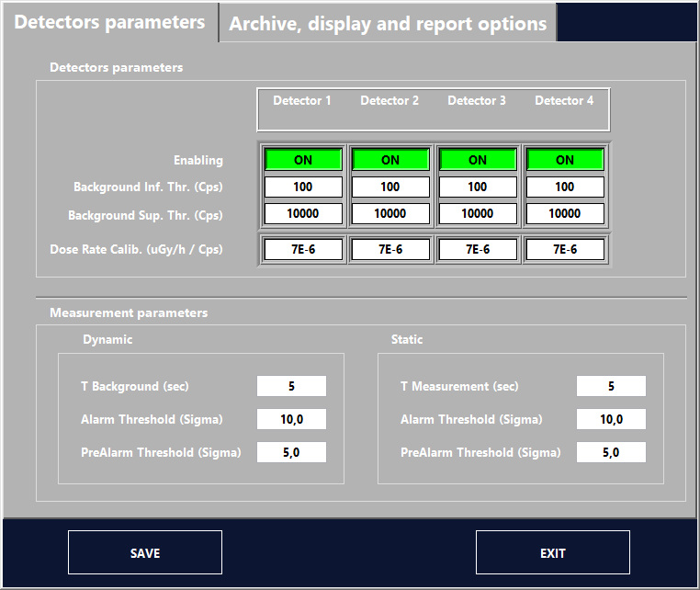
Task: Focus Detector 4 Background Inf. Thr. field
Action: click(x=565, y=187)
